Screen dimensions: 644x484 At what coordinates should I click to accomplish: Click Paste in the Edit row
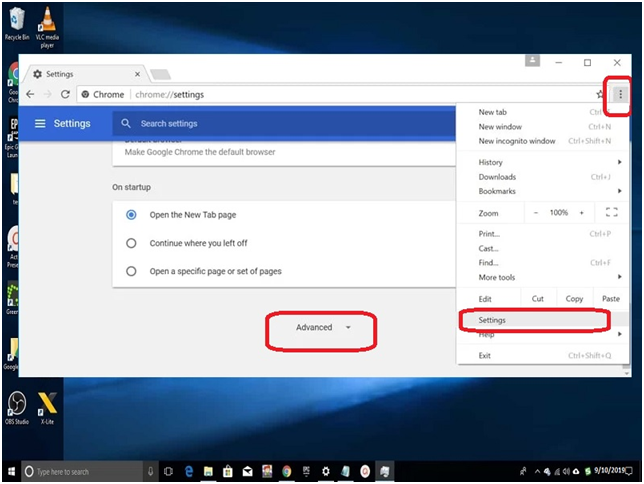(611, 299)
